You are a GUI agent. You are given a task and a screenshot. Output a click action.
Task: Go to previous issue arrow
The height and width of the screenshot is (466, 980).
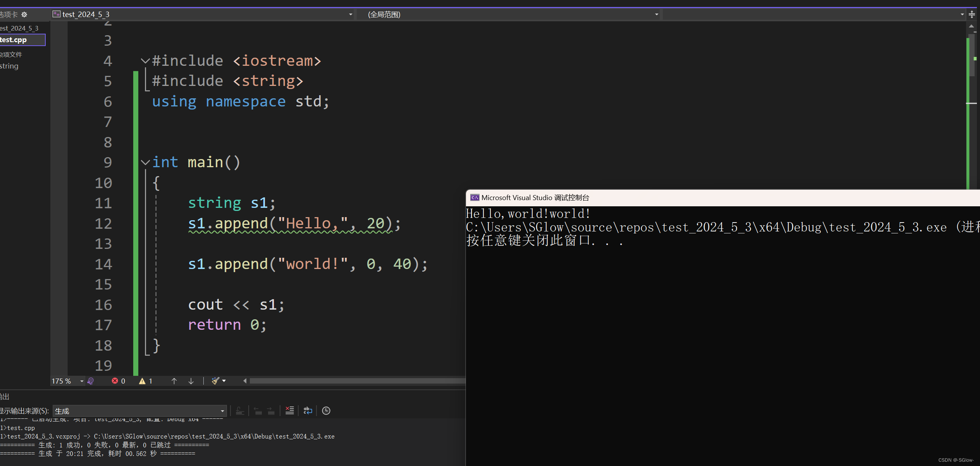(174, 381)
